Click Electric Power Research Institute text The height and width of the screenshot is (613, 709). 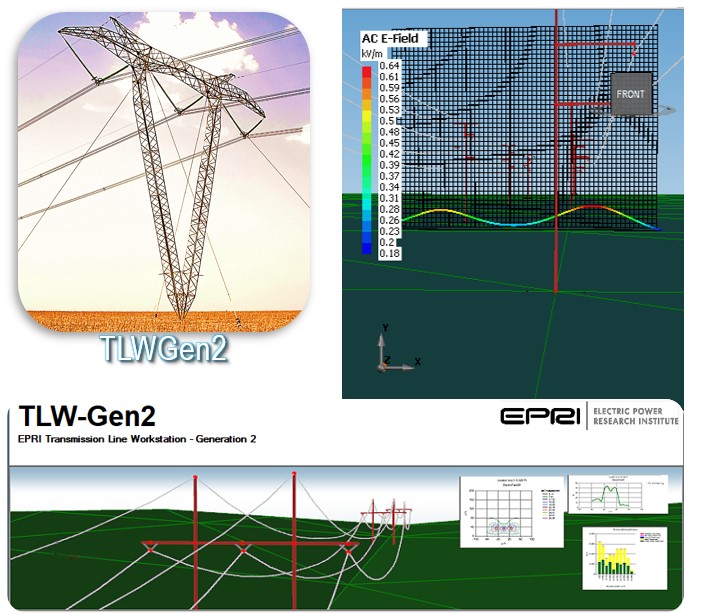click(635, 416)
